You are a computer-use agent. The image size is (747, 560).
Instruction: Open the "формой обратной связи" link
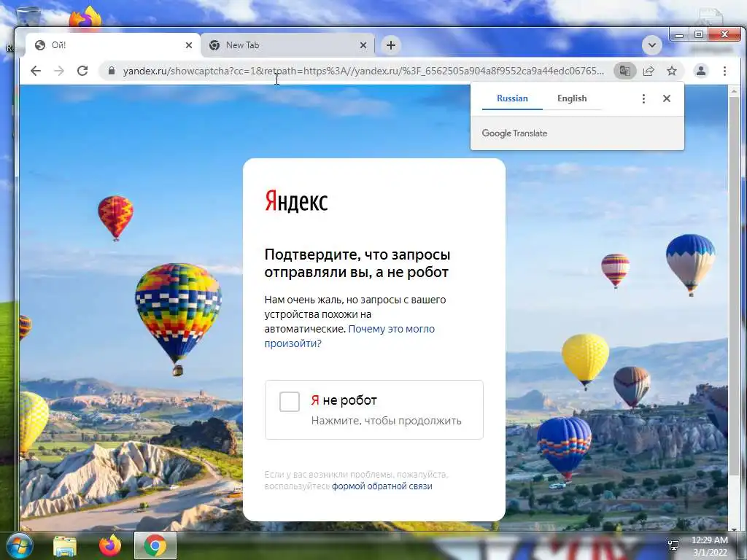(382, 486)
